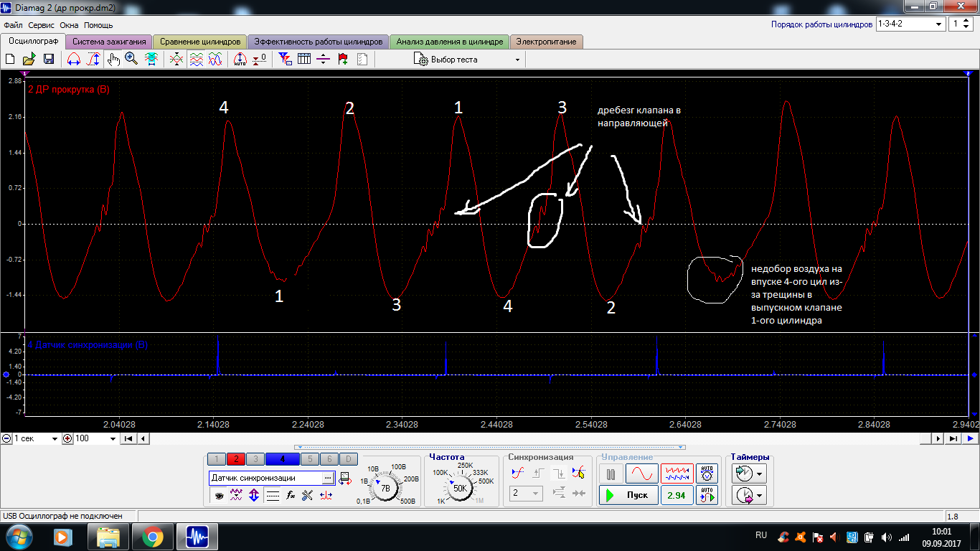Save the oscillogram with floppy icon
This screenshot has width=980, height=551.
pyautogui.click(x=49, y=60)
